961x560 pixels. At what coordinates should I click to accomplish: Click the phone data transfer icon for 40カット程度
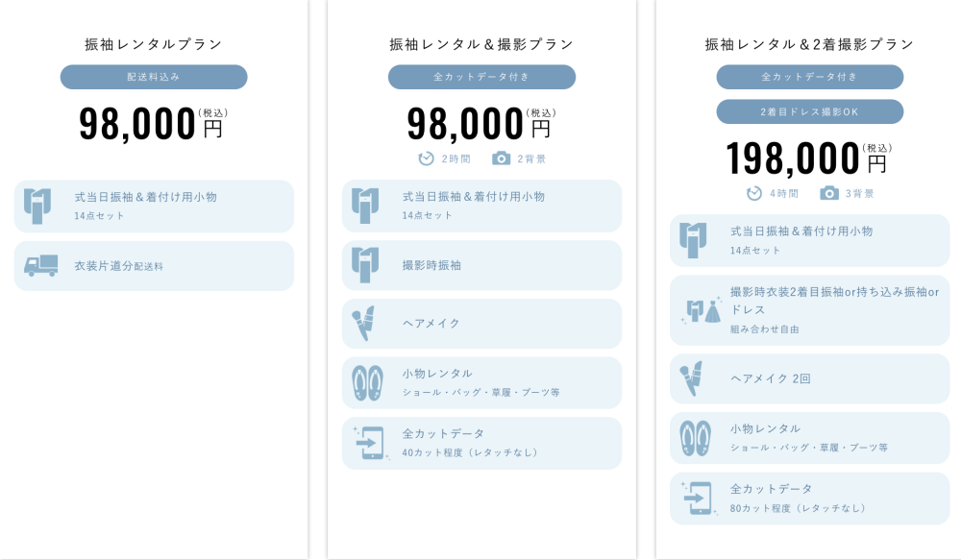(368, 443)
